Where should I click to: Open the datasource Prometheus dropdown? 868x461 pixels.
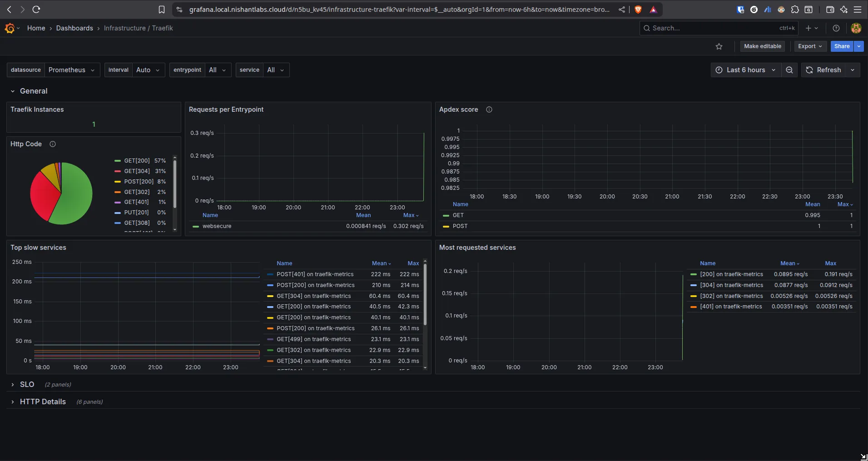[72, 70]
